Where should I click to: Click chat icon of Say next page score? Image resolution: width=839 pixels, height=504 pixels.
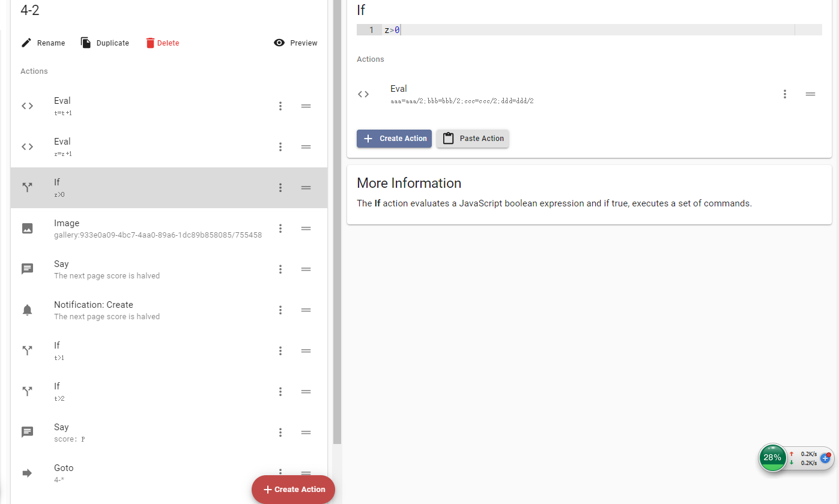(27, 269)
